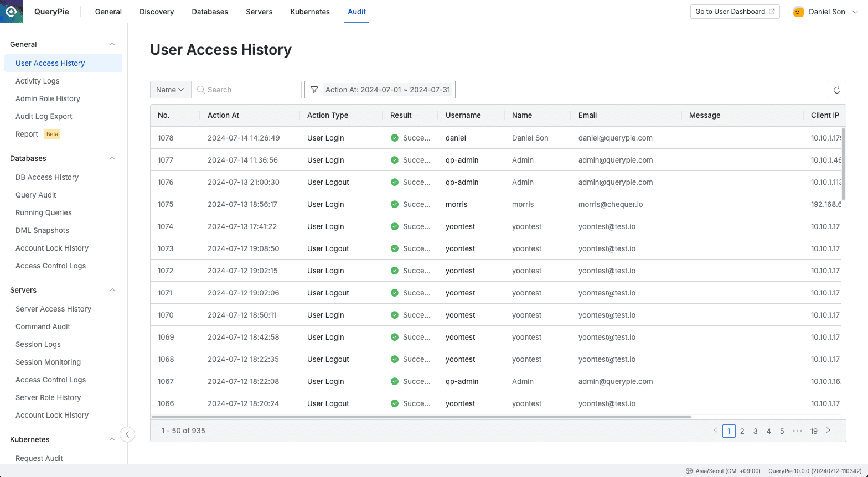Screen dimensions: 868x477
Task: Click success check icon in row 1067
Action: click(395, 381)
